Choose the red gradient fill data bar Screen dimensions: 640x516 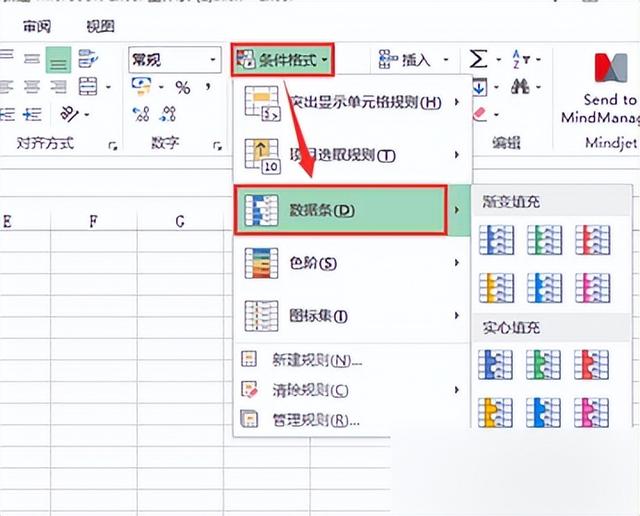point(593,240)
